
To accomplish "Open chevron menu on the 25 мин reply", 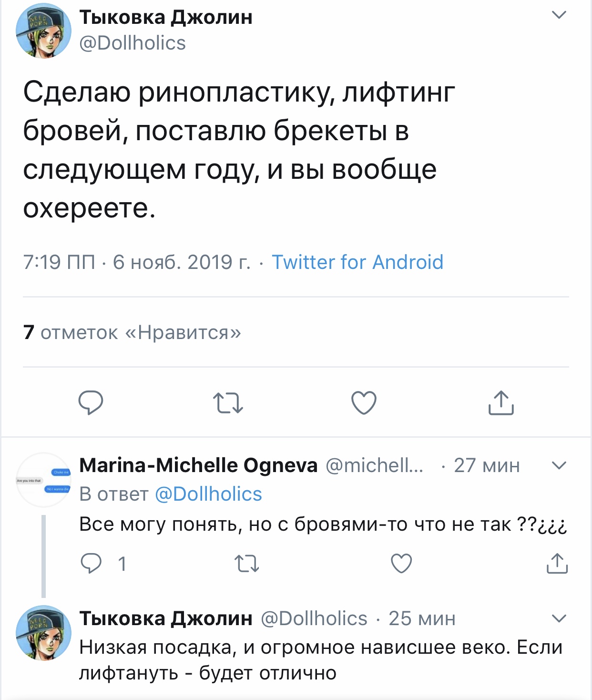I will 559,618.
